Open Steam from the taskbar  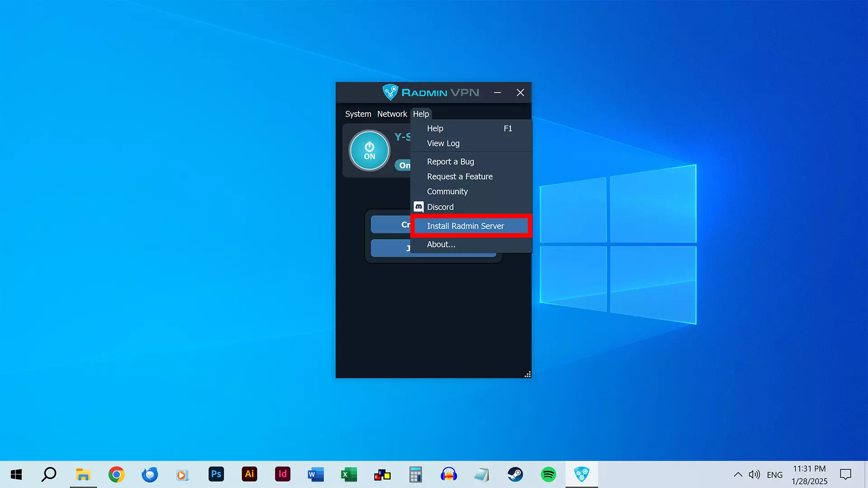coord(515,474)
